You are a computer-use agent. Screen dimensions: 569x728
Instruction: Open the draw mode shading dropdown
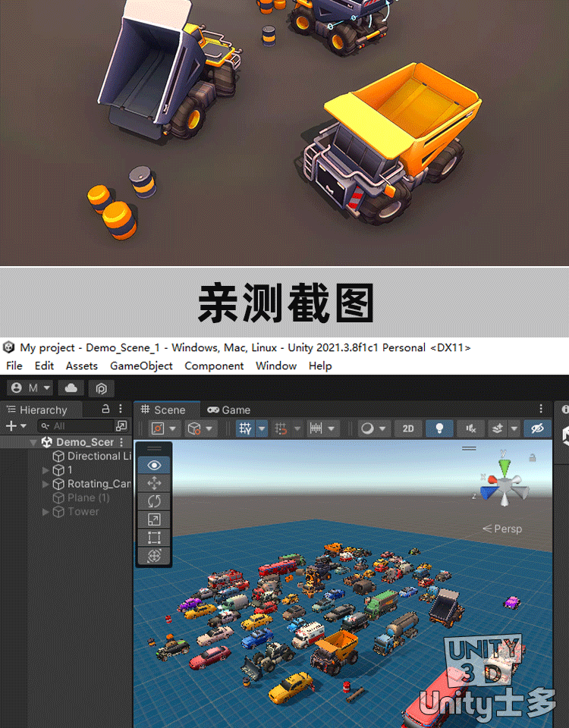point(373,428)
